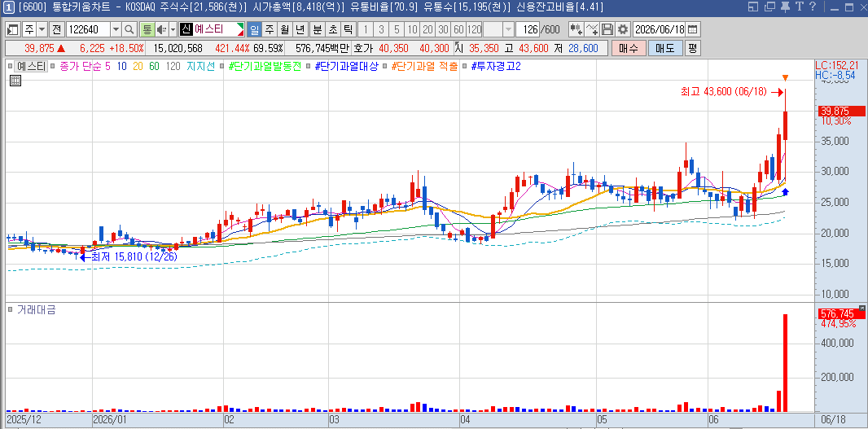
Task: Choose the 30 interval button
Action: pos(444,29)
